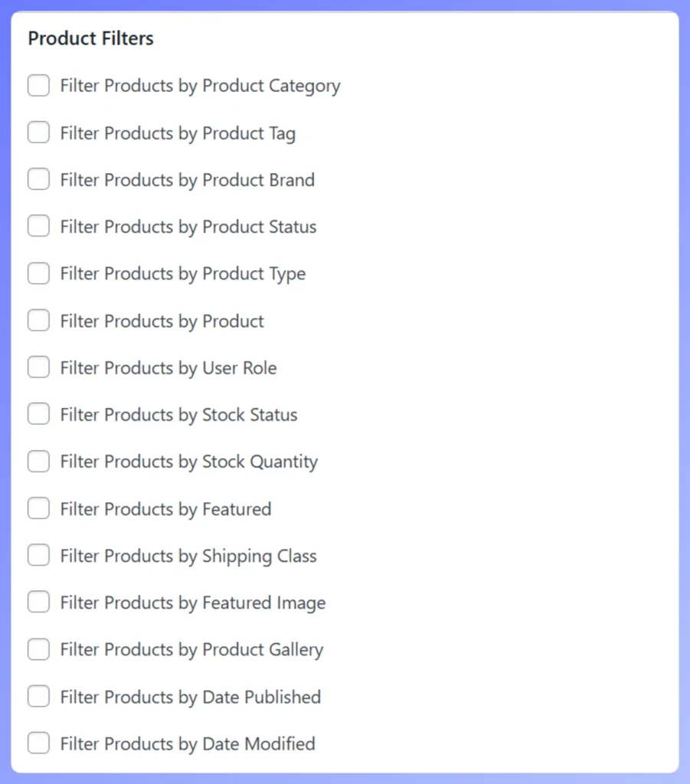
Task: Enable Filter Products by Date Modified
Action: [38, 743]
